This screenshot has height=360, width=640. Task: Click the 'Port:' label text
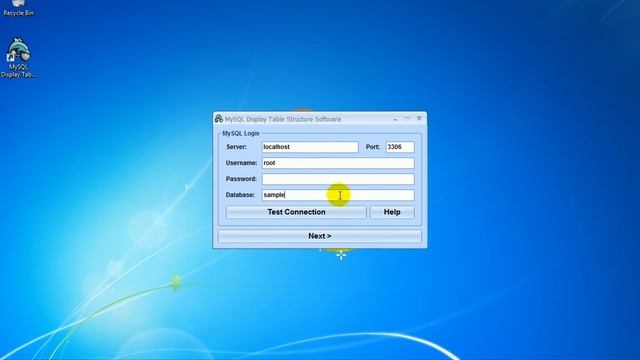point(373,147)
